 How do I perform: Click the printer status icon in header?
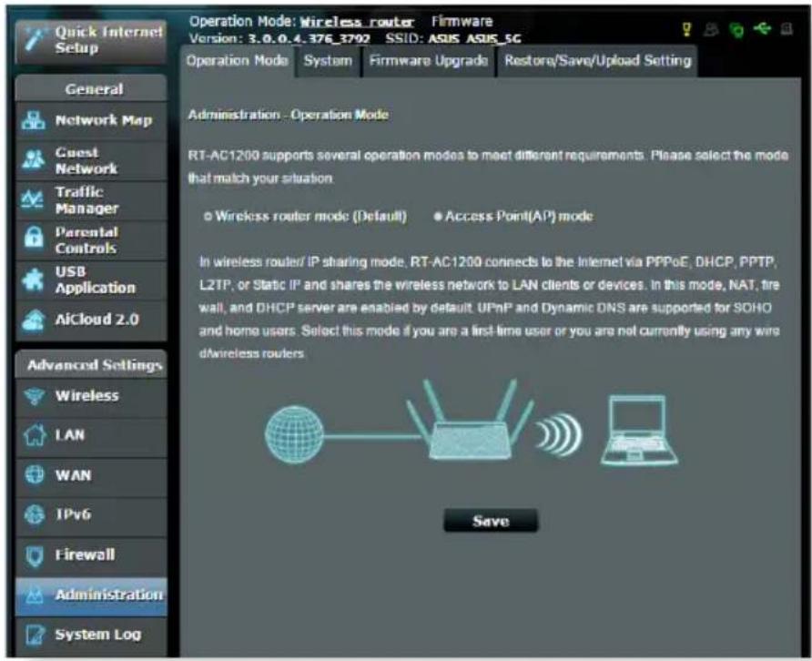tap(787, 29)
